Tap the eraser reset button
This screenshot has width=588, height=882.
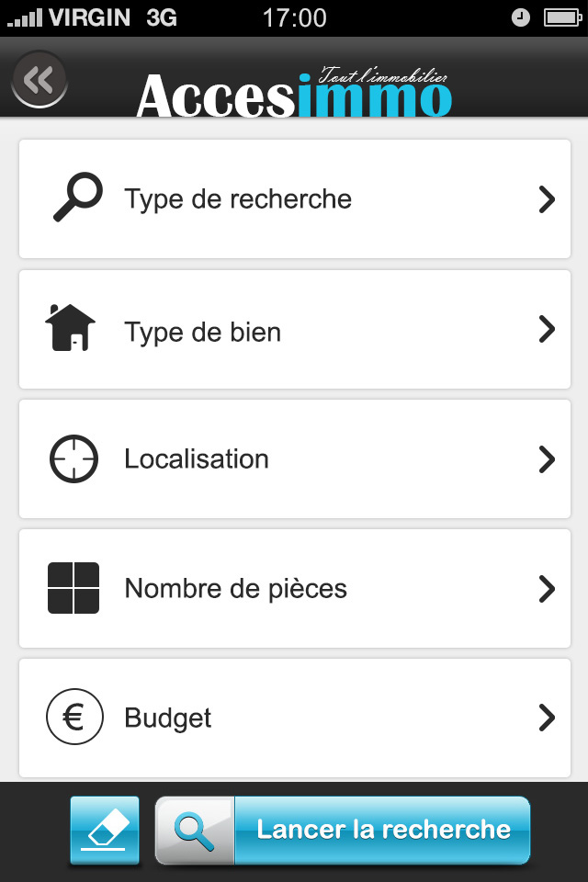click(x=104, y=831)
